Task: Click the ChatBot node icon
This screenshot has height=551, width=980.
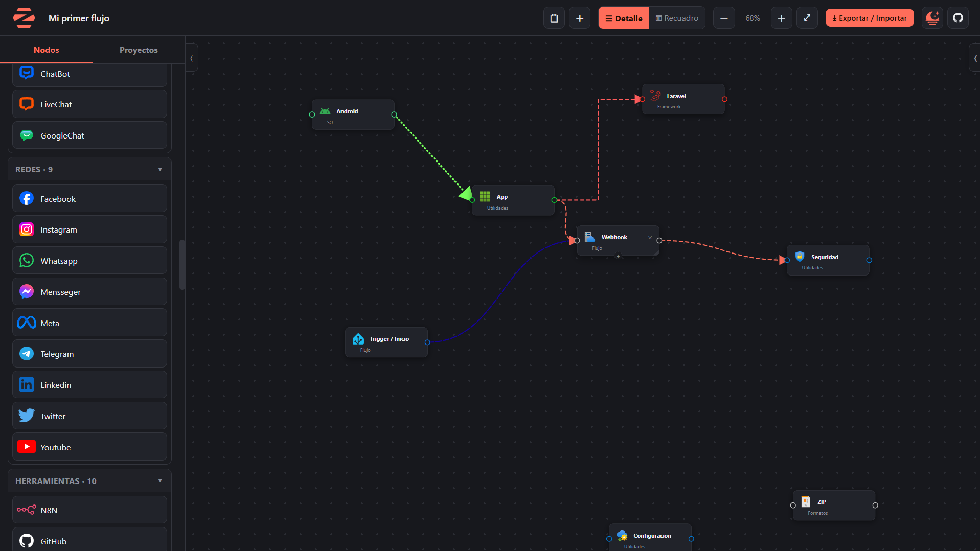Action: 27,73
